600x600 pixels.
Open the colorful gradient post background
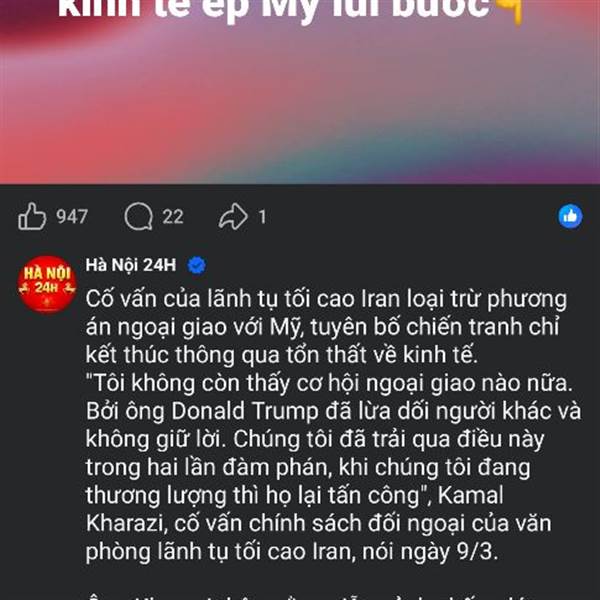point(300,92)
